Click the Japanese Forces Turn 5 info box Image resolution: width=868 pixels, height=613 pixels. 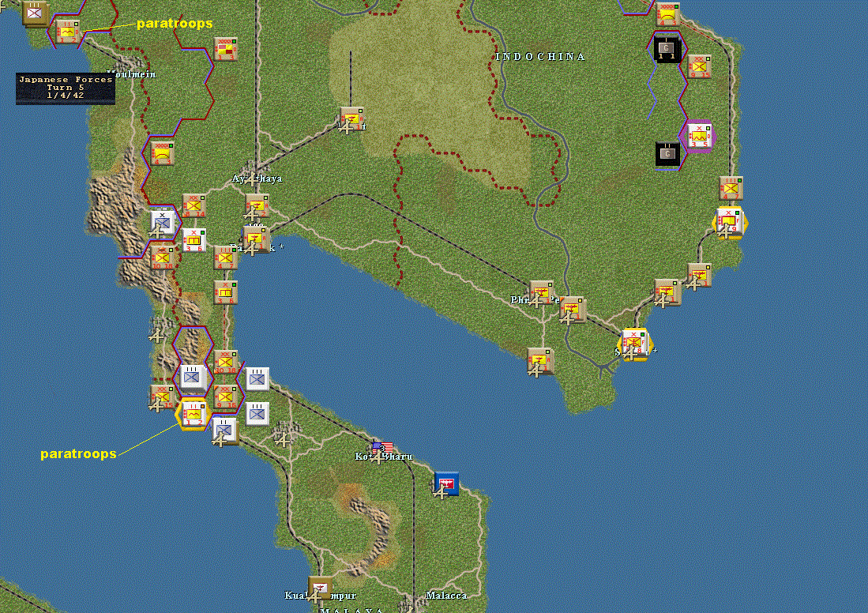click(66, 88)
